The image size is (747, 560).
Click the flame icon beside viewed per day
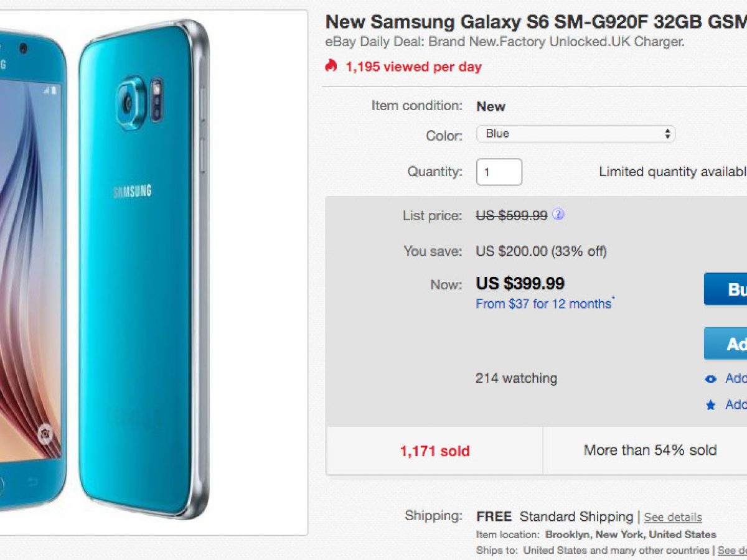pos(331,66)
